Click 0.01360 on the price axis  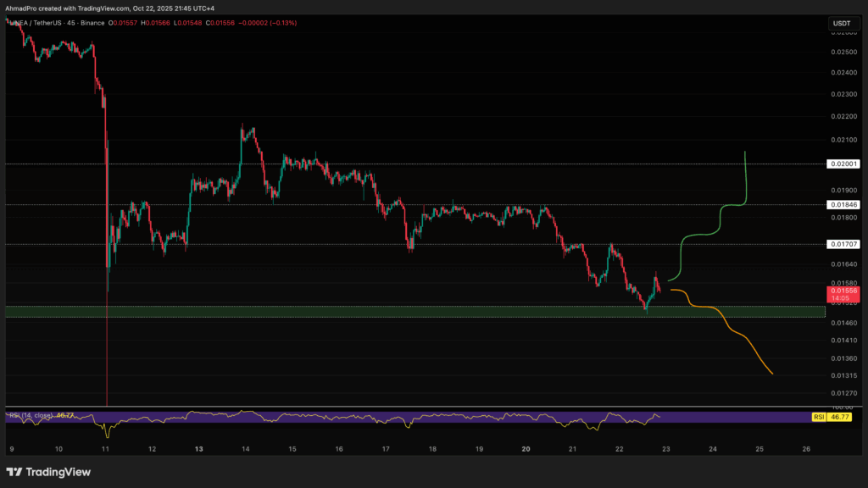(843, 358)
